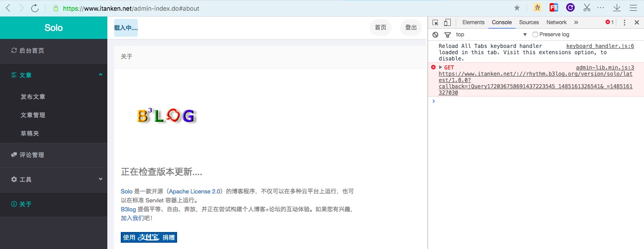The image size is (644, 249).
Task: Click the failed request URL in the console
Action: pyautogui.click(x=535, y=83)
